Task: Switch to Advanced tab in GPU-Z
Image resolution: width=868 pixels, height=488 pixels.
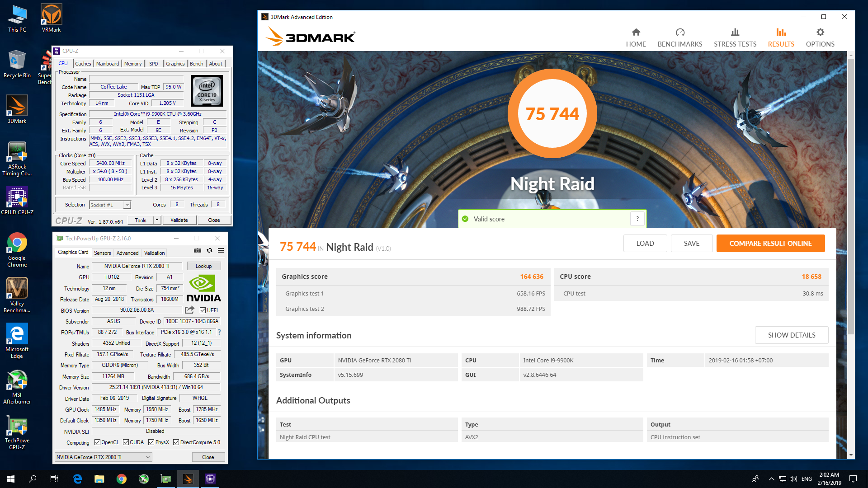Action: click(x=127, y=253)
